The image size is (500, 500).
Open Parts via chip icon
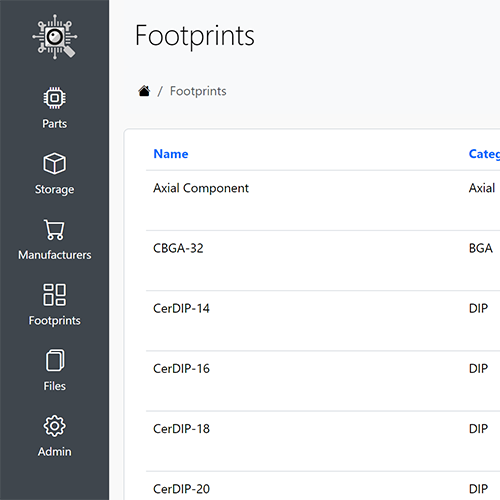point(55,98)
